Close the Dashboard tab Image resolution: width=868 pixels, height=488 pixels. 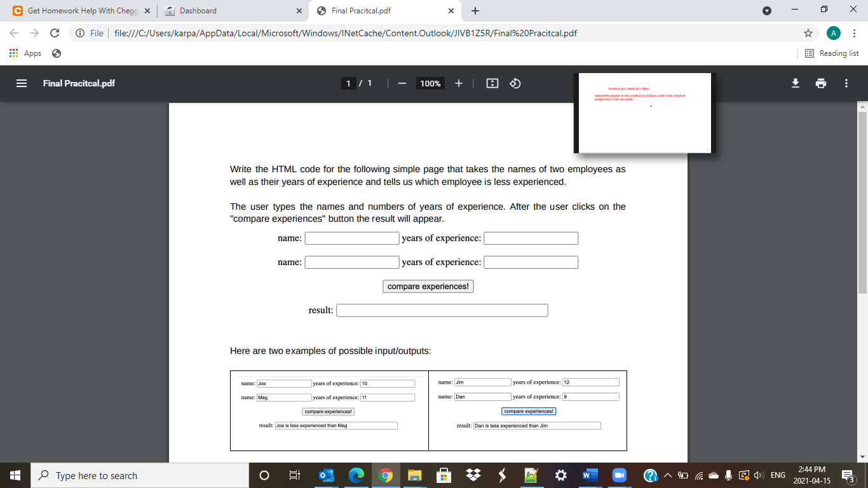(299, 11)
